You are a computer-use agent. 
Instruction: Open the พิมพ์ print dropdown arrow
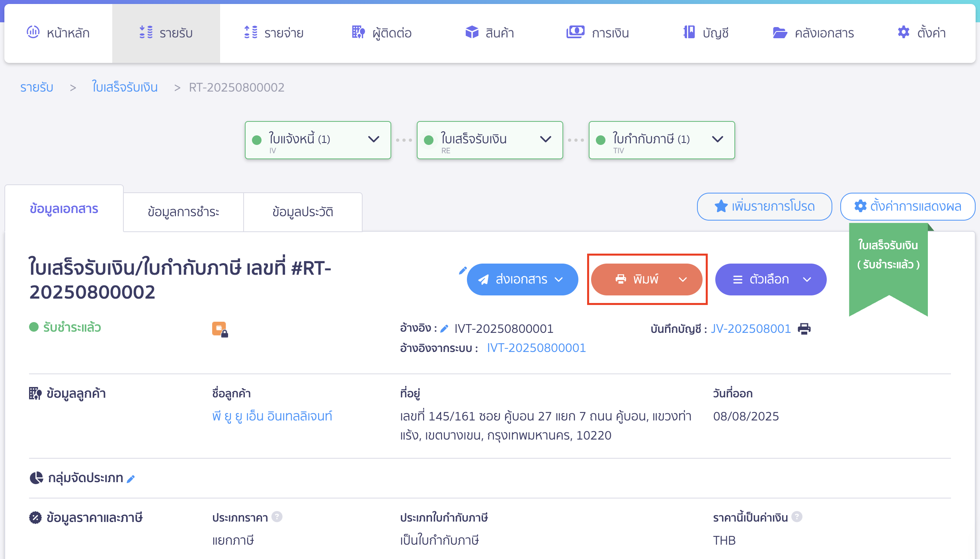tap(683, 279)
